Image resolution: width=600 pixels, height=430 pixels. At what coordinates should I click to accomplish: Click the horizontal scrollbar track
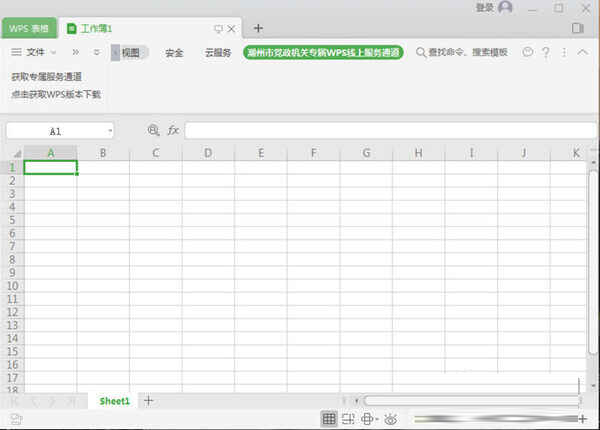tap(472, 401)
